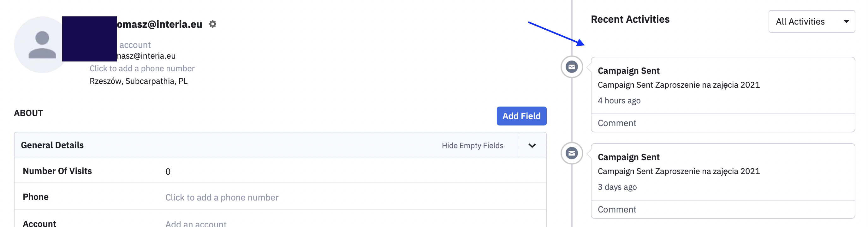Open the Campaign Sent activity from 4 hours ago
868x227 pixels.
(x=678, y=85)
